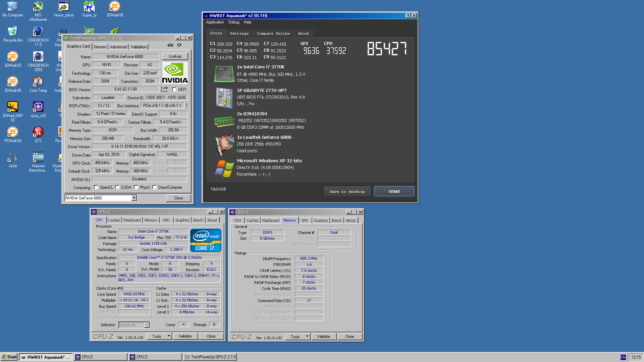Click Validate in right CPU-Z window
This screenshot has width=644, height=362.
point(324,337)
